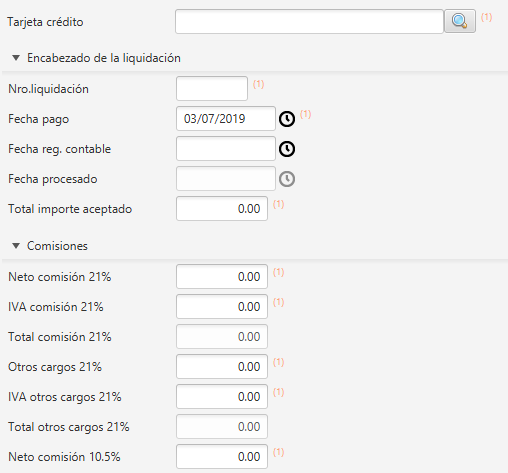The image size is (508, 473).
Task: Click the (1) marker next to Nro.liquidación
Action: pyautogui.click(x=258, y=84)
